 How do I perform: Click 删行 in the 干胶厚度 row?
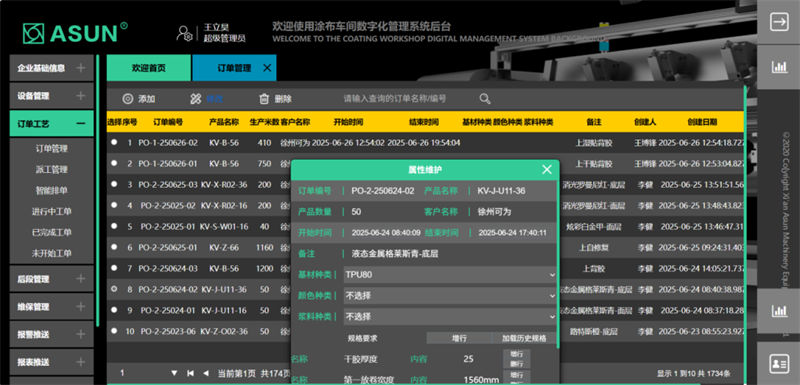click(x=516, y=364)
